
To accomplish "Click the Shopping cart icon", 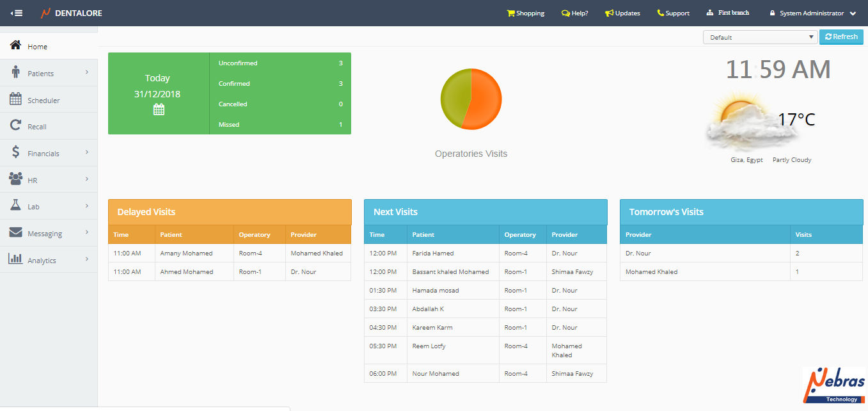I will (510, 13).
